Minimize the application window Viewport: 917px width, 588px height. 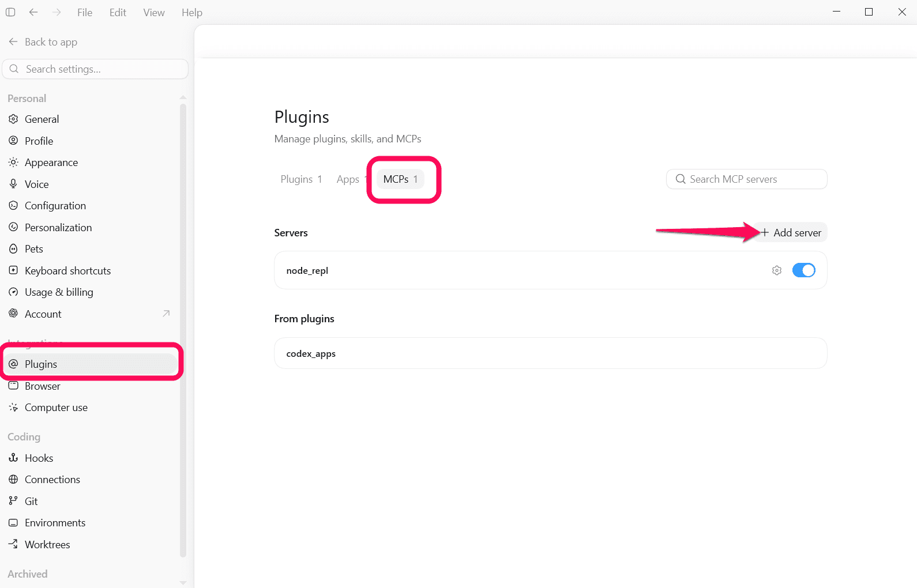[x=837, y=12]
